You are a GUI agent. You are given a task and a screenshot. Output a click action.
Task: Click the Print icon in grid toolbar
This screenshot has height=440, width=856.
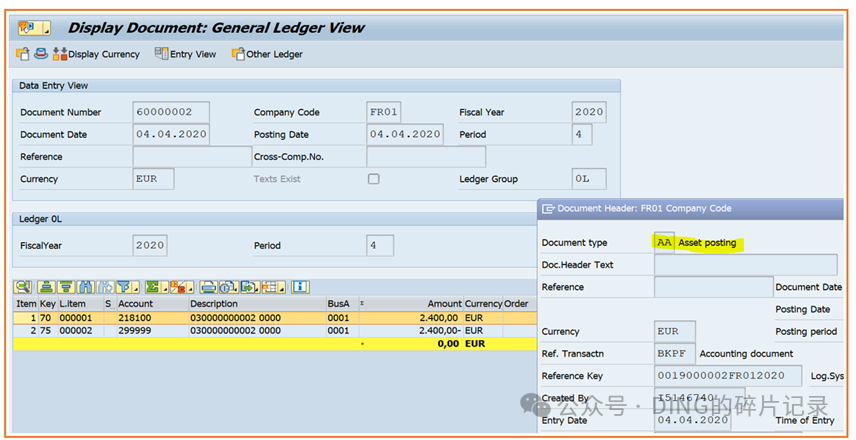[x=208, y=287]
